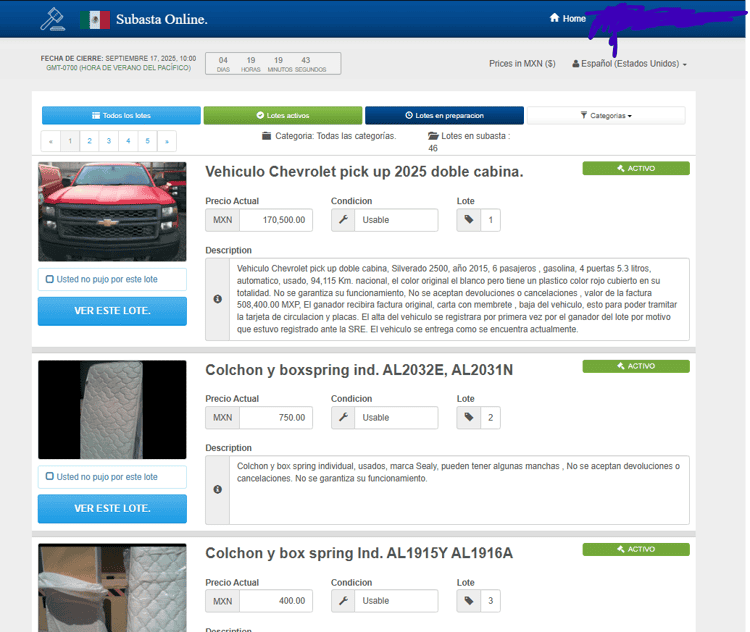Viewport: 750px width, 632px height.
Task: Open the Home link in header
Action: click(x=567, y=19)
